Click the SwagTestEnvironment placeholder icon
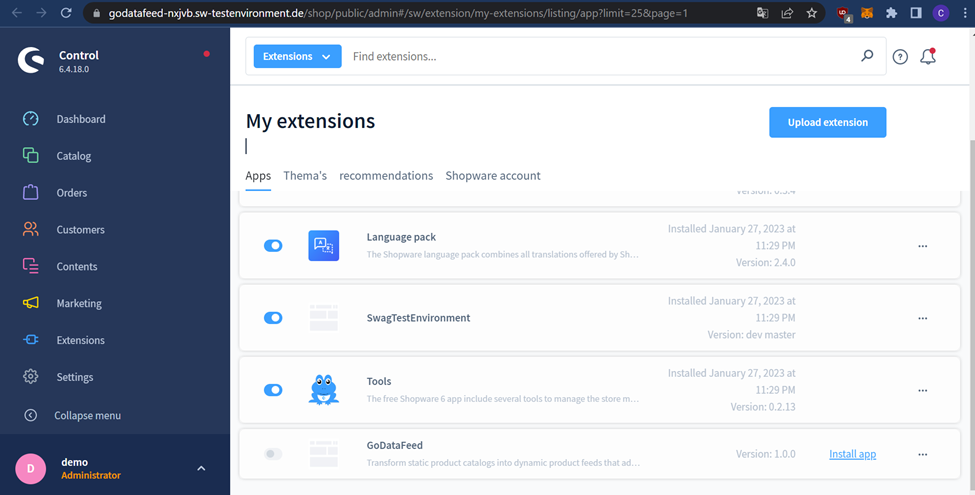 point(324,318)
